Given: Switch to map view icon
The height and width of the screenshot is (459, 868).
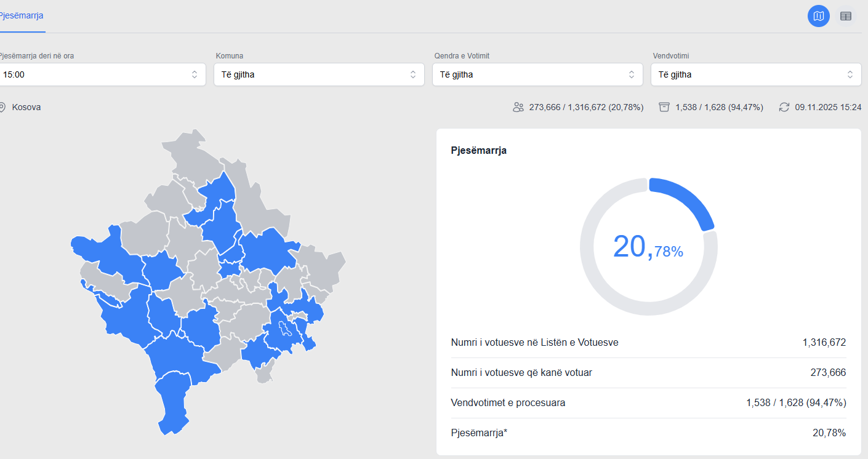Looking at the screenshot, I should (x=818, y=16).
